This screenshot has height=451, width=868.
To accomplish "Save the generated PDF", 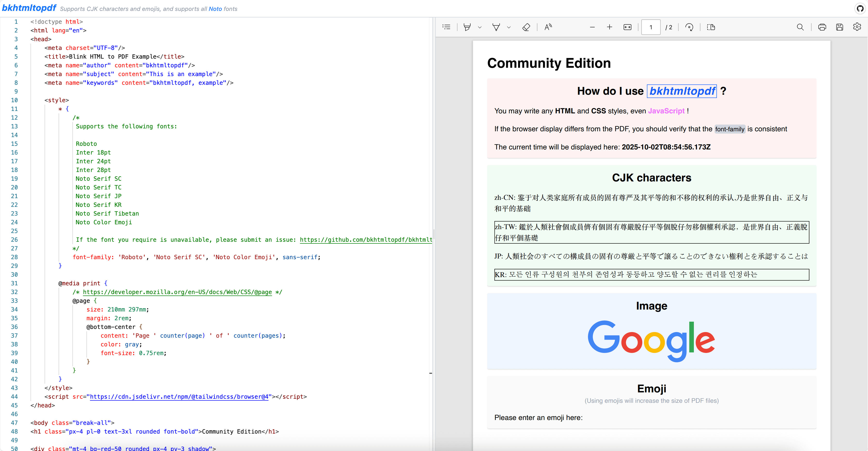I will point(839,27).
